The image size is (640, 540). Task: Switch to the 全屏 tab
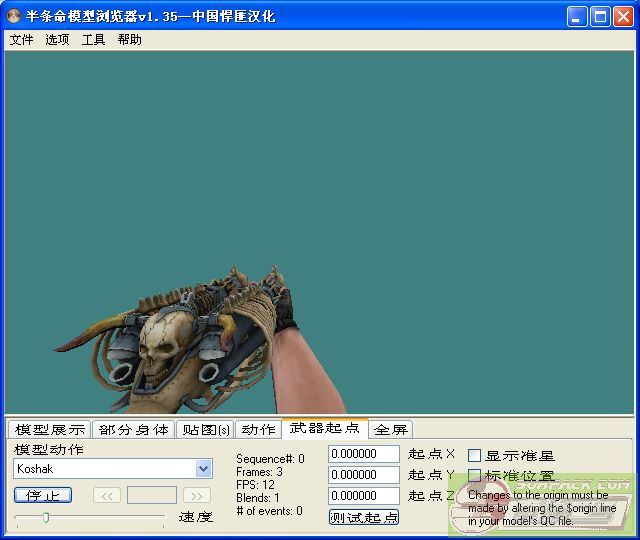(x=391, y=429)
